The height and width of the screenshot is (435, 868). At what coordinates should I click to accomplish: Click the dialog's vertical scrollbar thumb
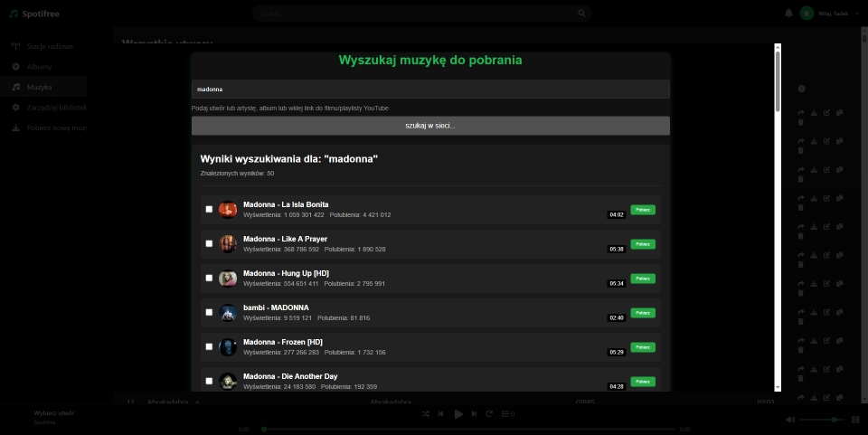778,81
